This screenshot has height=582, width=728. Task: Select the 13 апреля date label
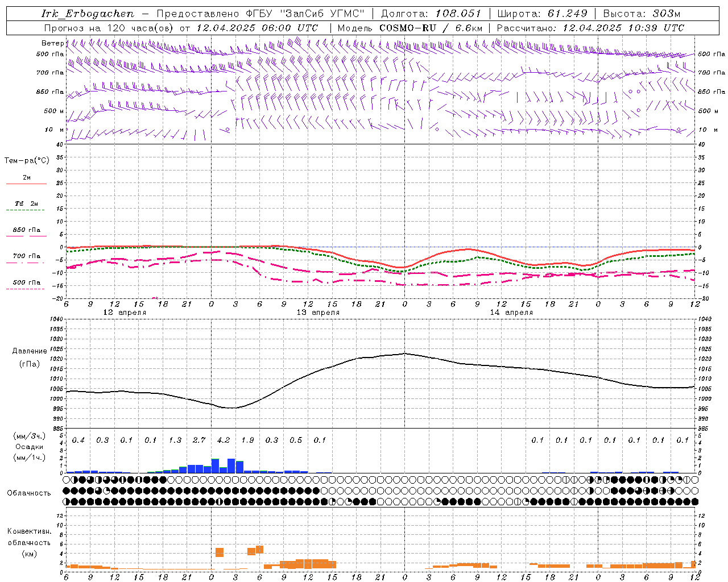tap(318, 313)
